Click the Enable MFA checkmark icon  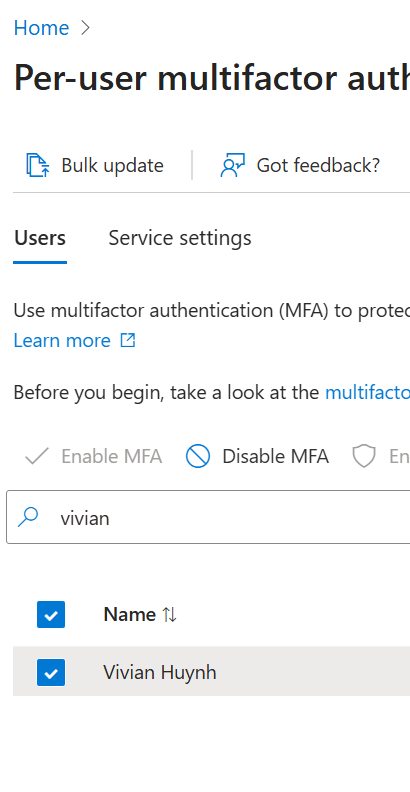click(x=37, y=456)
